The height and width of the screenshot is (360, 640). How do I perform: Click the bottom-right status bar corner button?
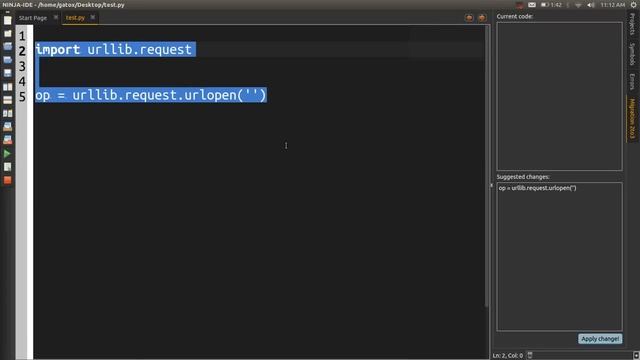(636, 356)
